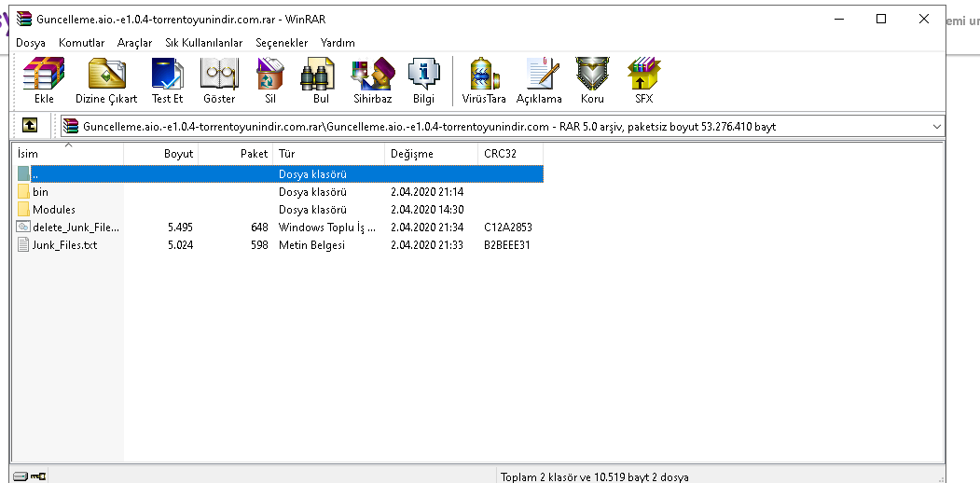Viewport: 980px width, 483px height.
Task: Maximize the WinRAR window
Action: (x=881, y=19)
